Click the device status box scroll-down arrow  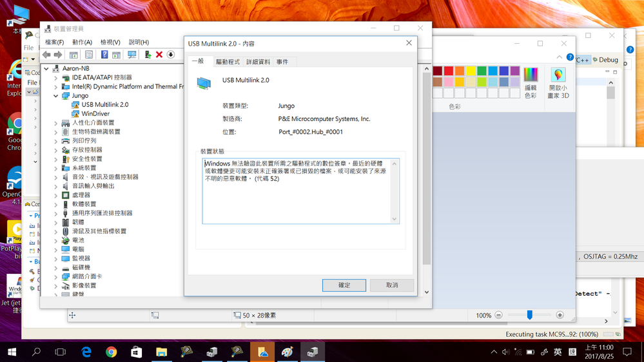click(395, 219)
